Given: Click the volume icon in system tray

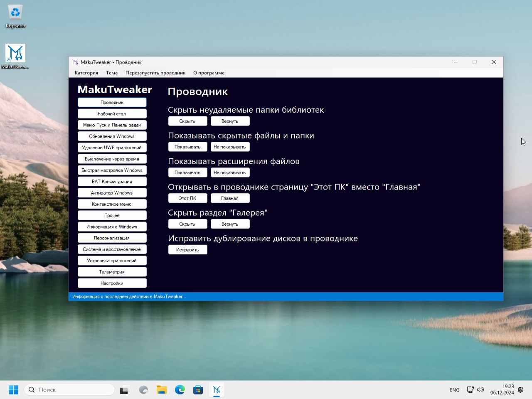Looking at the screenshot, I should (x=480, y=390).
